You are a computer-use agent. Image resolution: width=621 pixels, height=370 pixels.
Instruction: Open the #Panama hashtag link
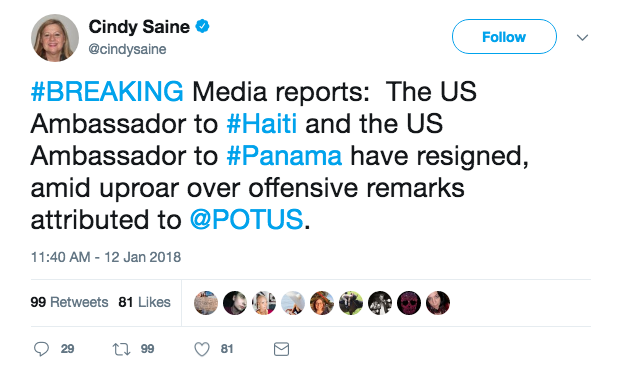coord(284,156)
